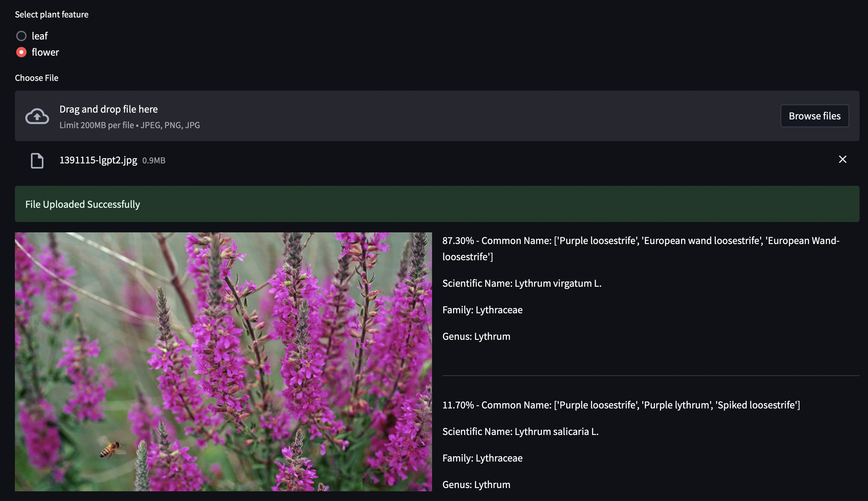The height and width of the screenshot is (501, 868).
Task: Click the Genus: Lythrum line under Lythrum virgatum
Action: [x=476, y=336]
